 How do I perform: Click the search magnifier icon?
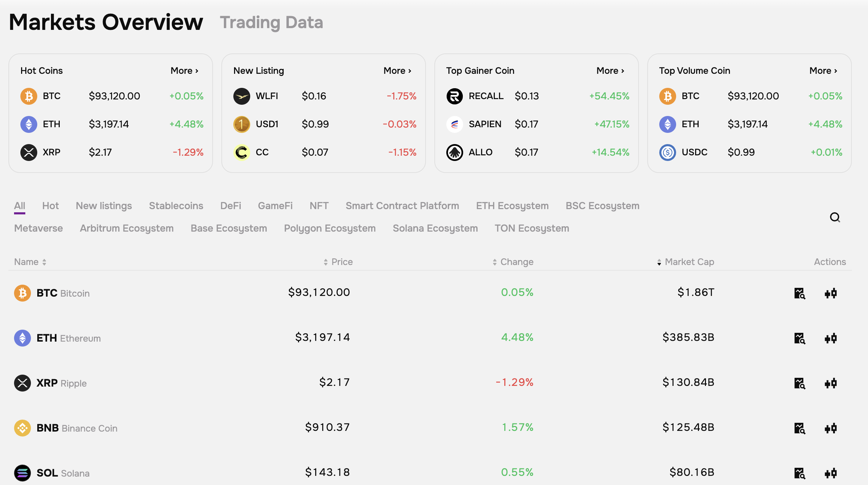[835, 218]
